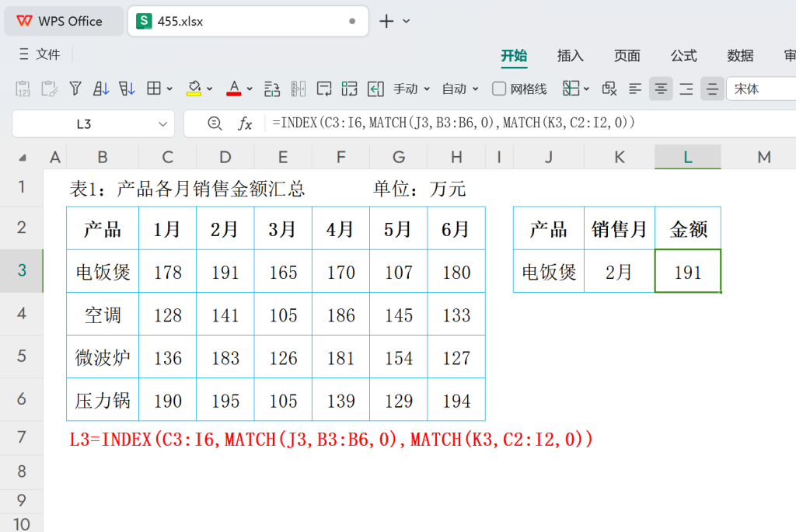Open the WPS Office home tab
Screen dimensions: 796x532
pyautogui.click(x=64, y=21)
